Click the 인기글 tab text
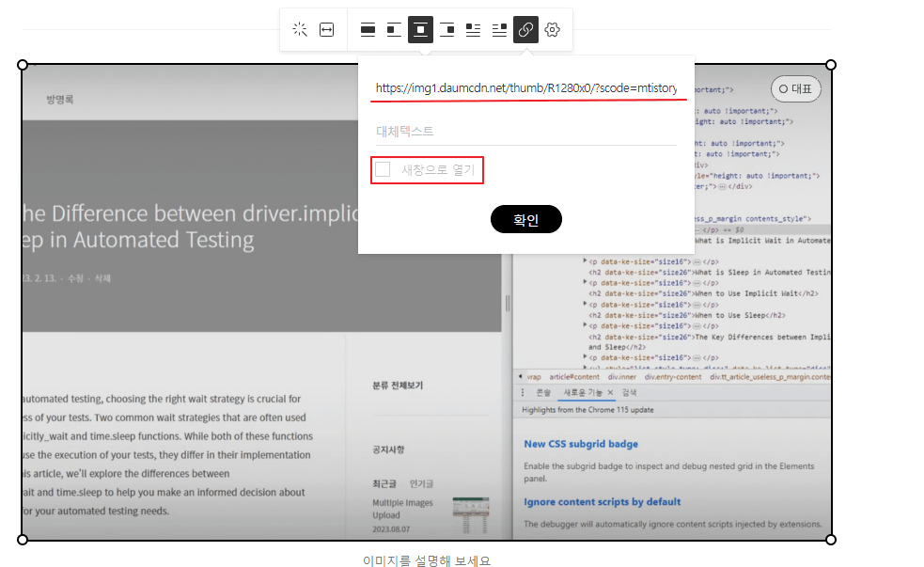The image size is (924, 567). (421, 484)
